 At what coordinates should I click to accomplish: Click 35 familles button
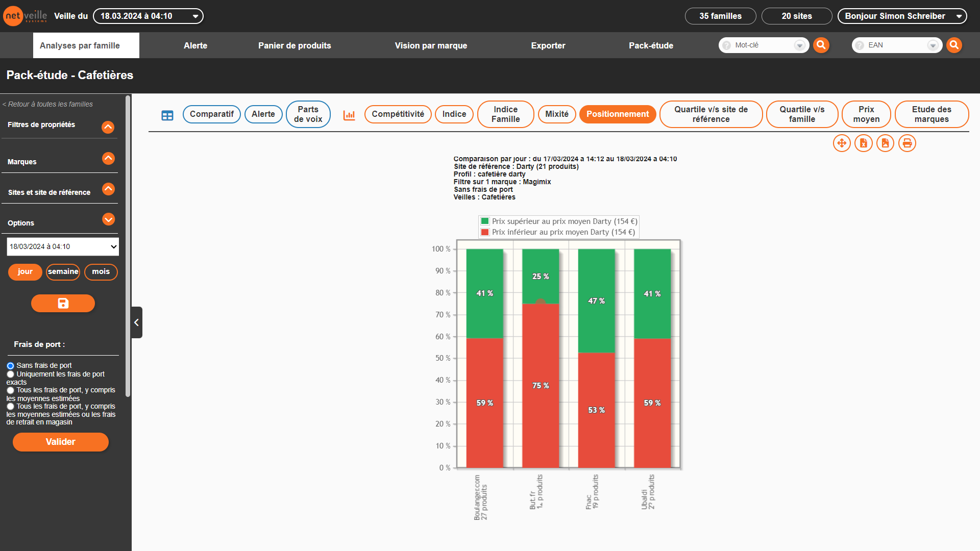point(721,16)
